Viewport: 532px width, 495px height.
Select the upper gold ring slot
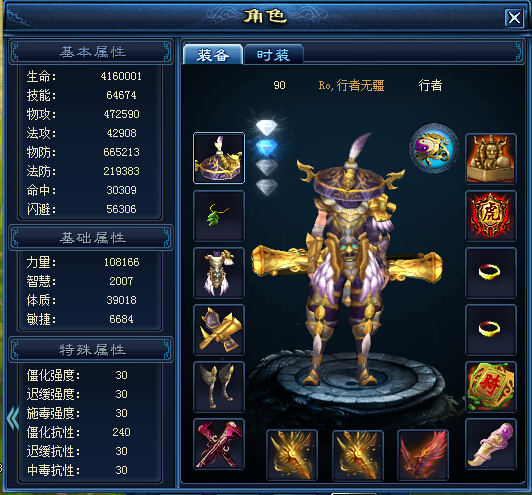[x=491, y=273]
